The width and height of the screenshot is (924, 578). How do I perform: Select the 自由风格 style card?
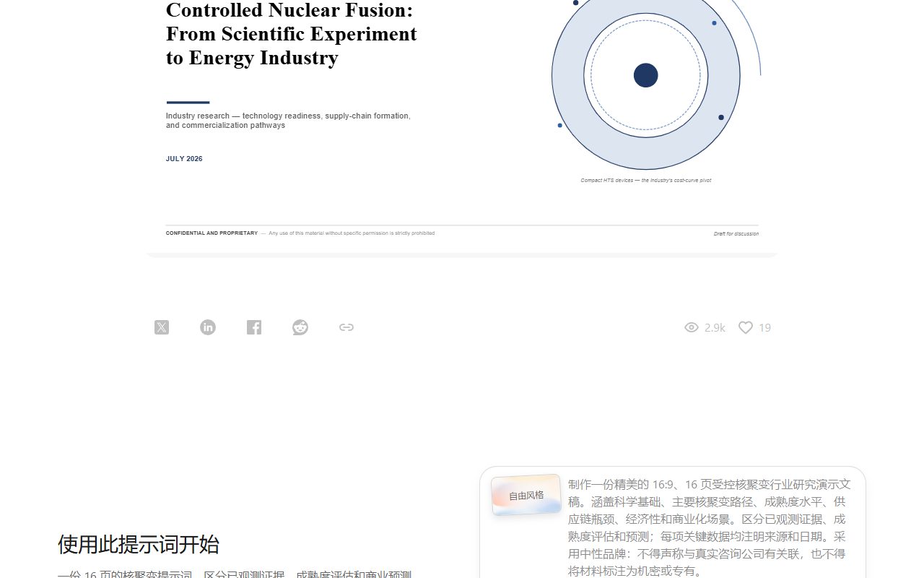(x=526, y=495)
